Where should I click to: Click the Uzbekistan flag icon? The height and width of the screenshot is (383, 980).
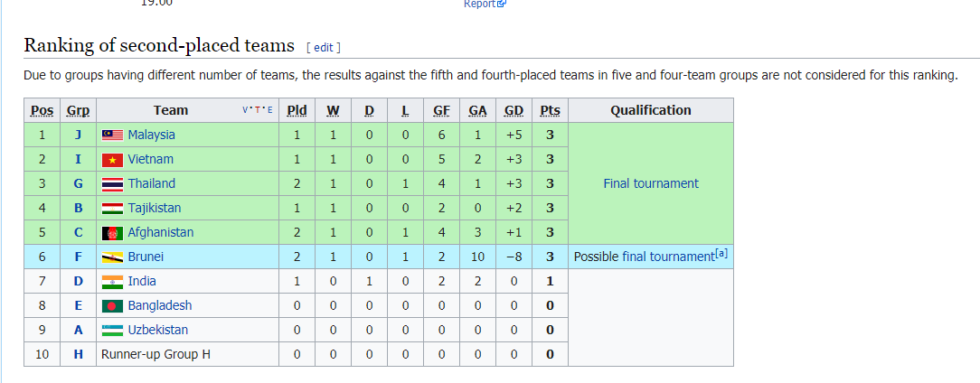112,330
